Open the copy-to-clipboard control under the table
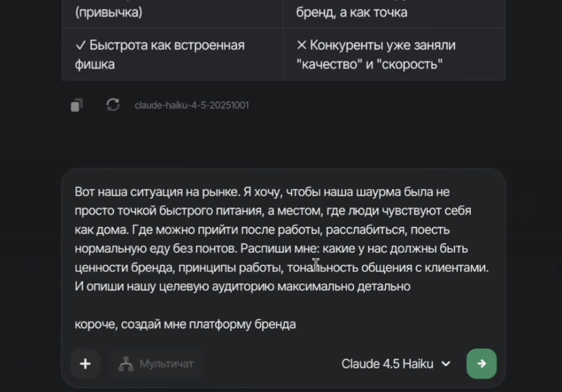This screenshot has width=562, height=392. coord(76,105)
